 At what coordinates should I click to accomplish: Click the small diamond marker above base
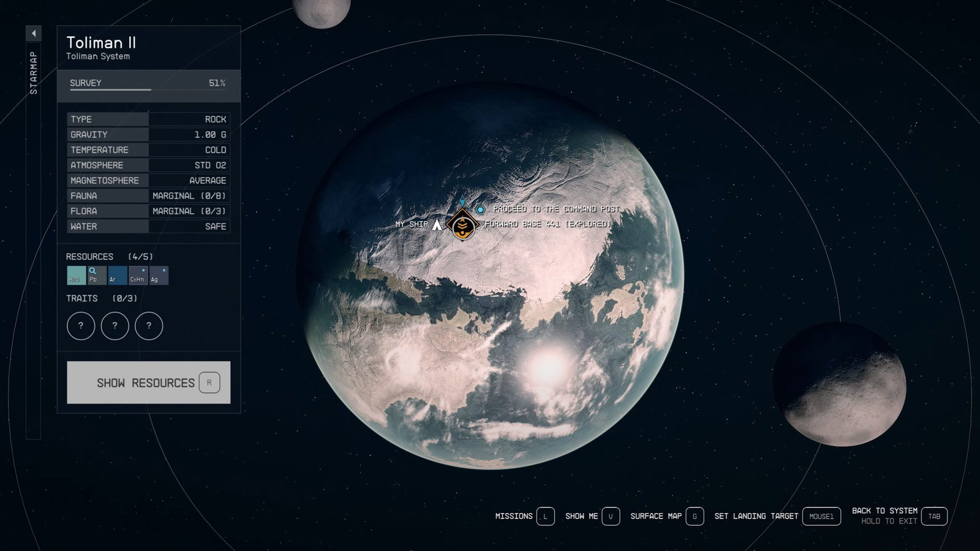pyautogui.click(x=462, y=202)
